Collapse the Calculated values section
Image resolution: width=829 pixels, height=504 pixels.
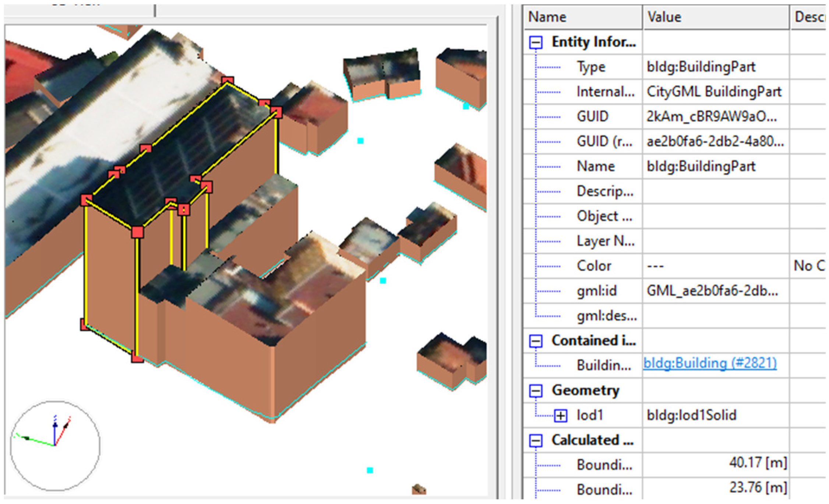click(536, 441)
